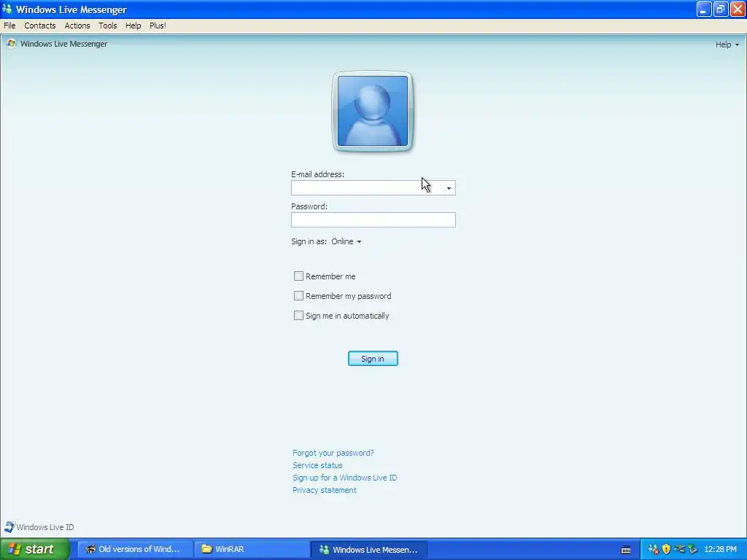The image size is (747, 560).
Task: Open the Service status link
Action: click(317, 465)
